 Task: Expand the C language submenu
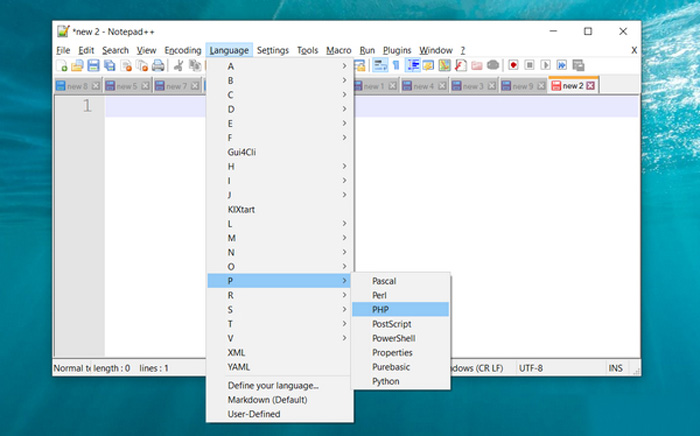[280, 95]
